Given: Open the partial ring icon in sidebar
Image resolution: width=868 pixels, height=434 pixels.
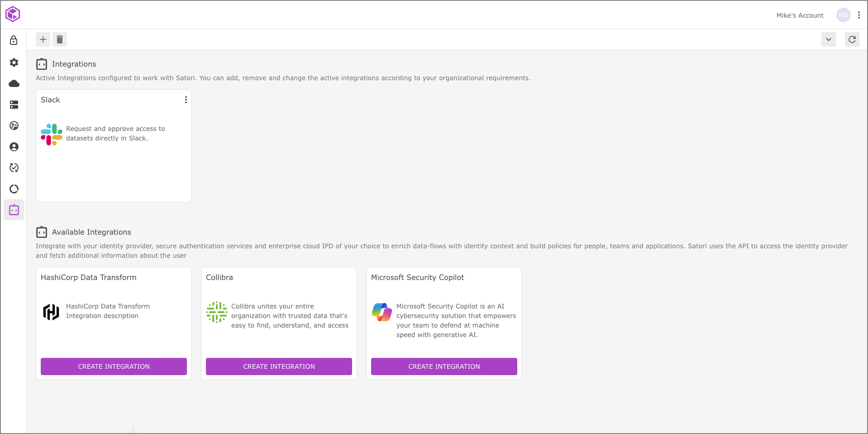Looking at the screenshot, I should tap(14, 189).
